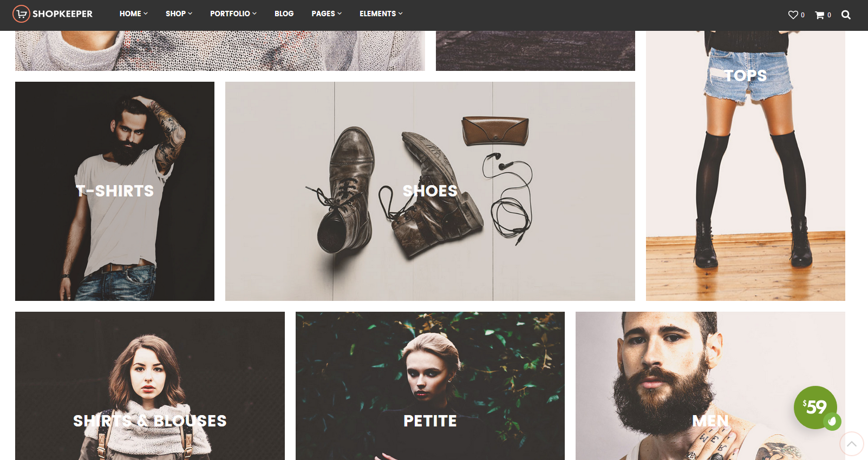The width and height of the screenshot is (868, 460).
Task: Go to the Blog page
Action: pos(284,14)
